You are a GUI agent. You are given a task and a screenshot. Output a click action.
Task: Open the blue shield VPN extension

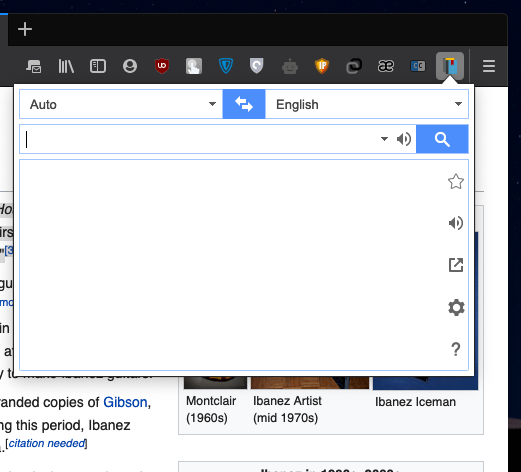[x=226, y=66]
